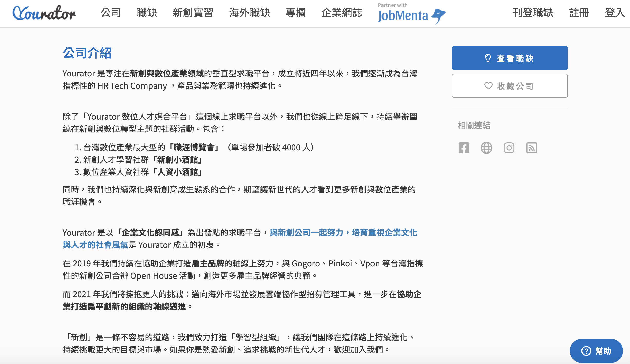630x364 pixels.
Task: Select 海外職缺 in the top menu
Action: point(250,13)
